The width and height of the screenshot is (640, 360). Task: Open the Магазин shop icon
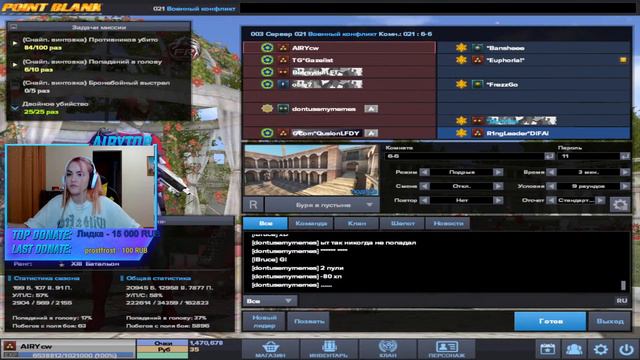click(270, 349)
